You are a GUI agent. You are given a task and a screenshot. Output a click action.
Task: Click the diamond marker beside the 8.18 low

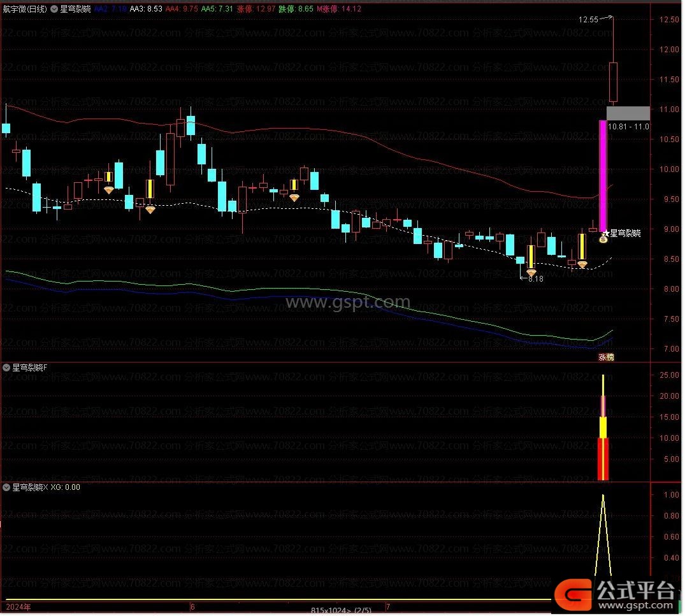[531, 273]
